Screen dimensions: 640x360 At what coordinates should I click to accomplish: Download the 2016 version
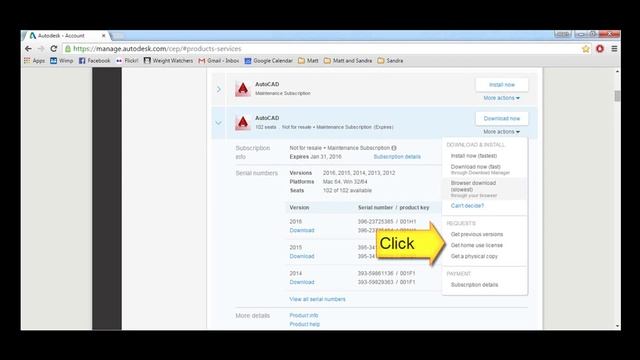coord(302,231)
